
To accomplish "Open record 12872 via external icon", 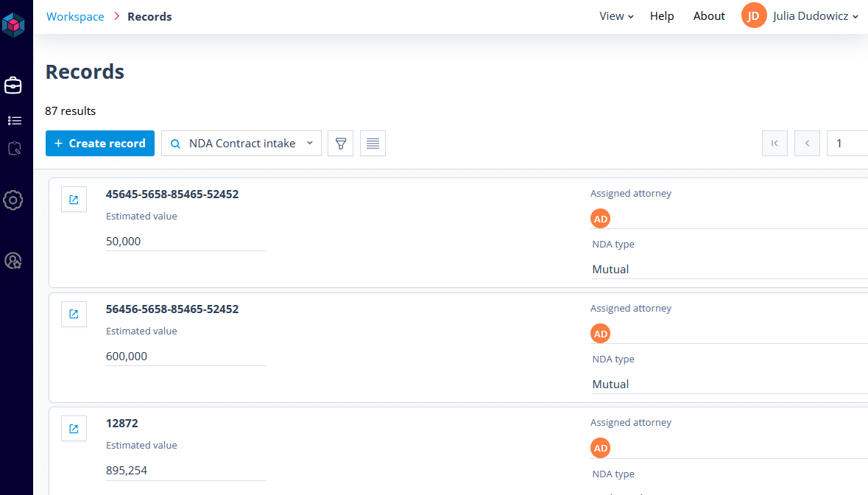I will coord(74,429).
